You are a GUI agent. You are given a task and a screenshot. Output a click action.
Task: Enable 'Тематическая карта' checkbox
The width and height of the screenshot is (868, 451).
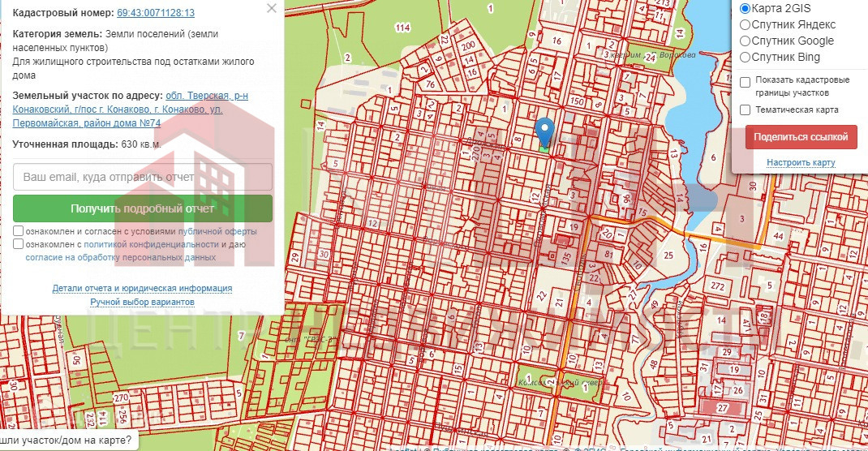pos(746,110)
